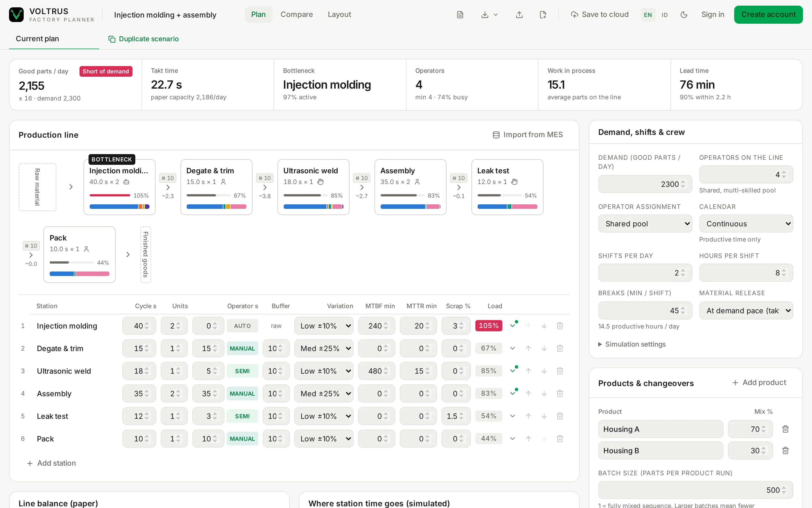Switch to the Compare tab
The height and width of the screenshot is (508, 812).
click(297, 14)
